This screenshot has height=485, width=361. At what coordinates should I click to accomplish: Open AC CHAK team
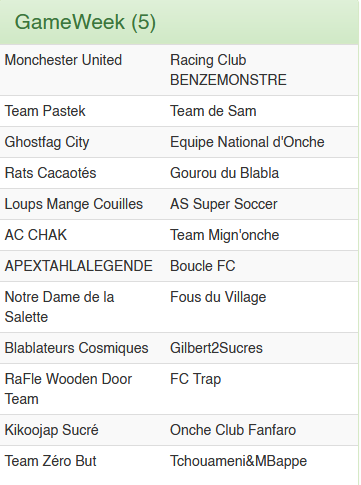point(36,235)
